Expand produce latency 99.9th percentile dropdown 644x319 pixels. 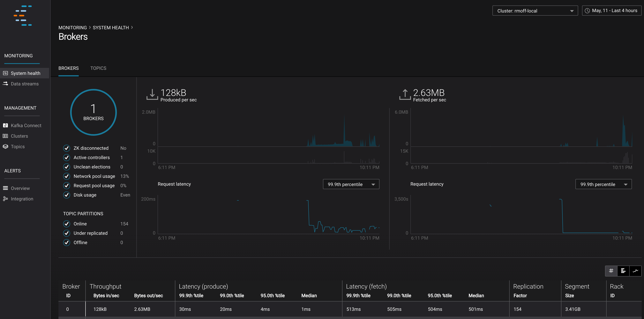[351, 184]
